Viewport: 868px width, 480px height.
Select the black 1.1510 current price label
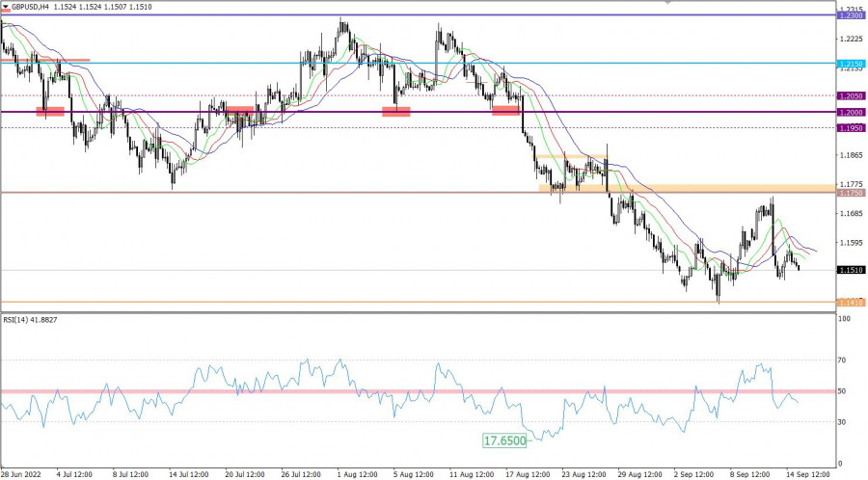click(x=851, y=271)
